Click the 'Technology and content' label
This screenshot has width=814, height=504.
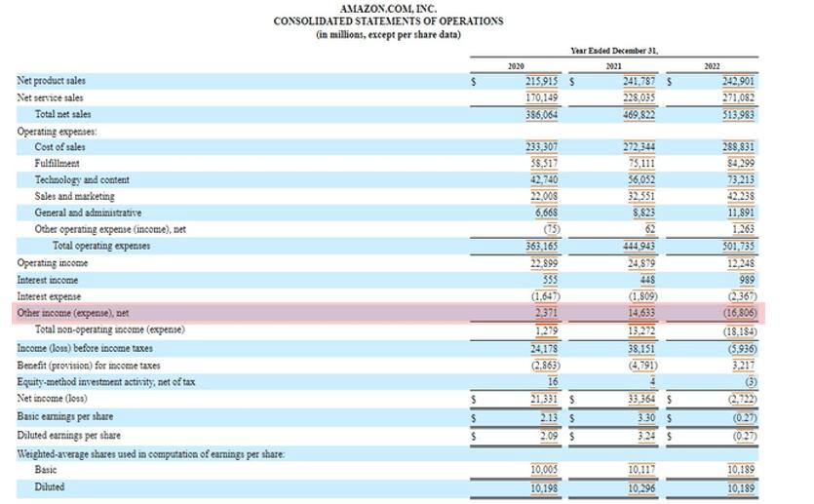click(x=82, y=179)
